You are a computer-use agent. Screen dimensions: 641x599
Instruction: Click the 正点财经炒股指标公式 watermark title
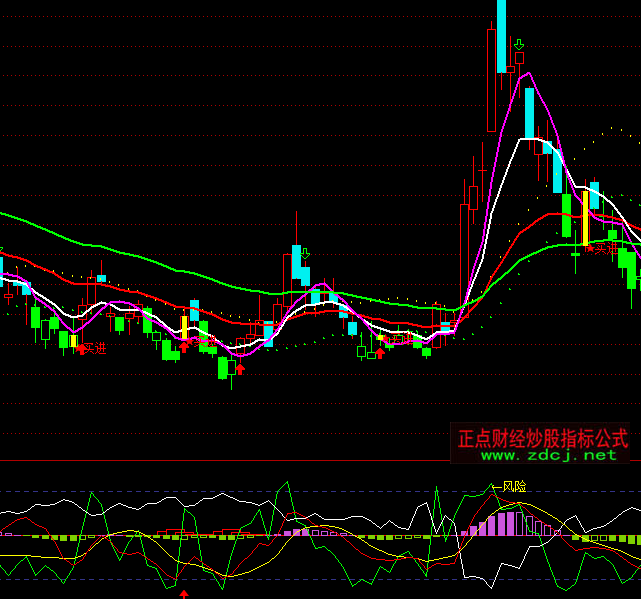coord(543,438)
